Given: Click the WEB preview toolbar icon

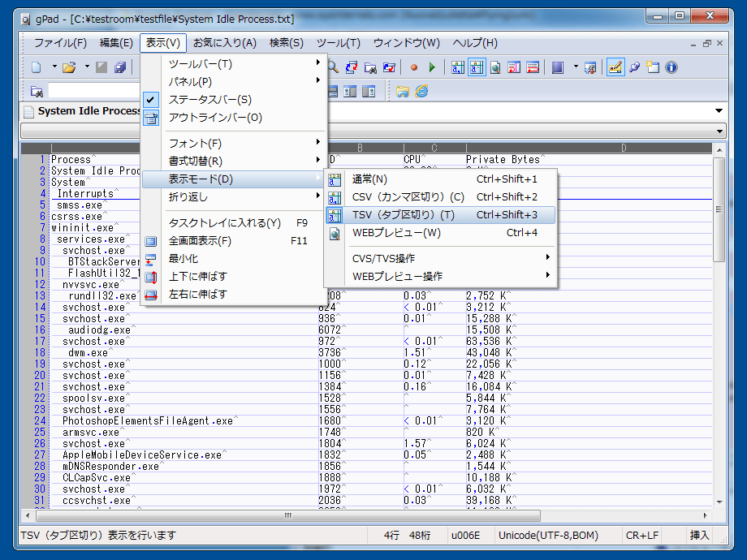Looking at the screenshot, I should point(495,67).
